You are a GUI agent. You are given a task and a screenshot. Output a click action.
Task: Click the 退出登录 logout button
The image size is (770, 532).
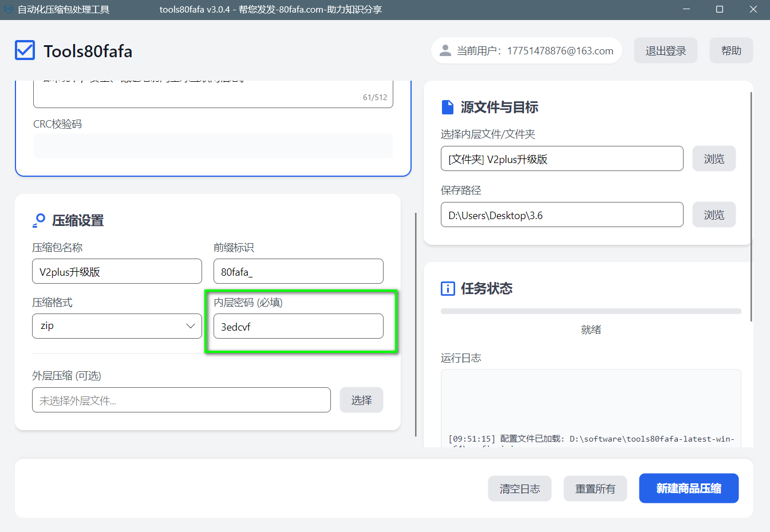pyautogui.click(x=665, y=51)
